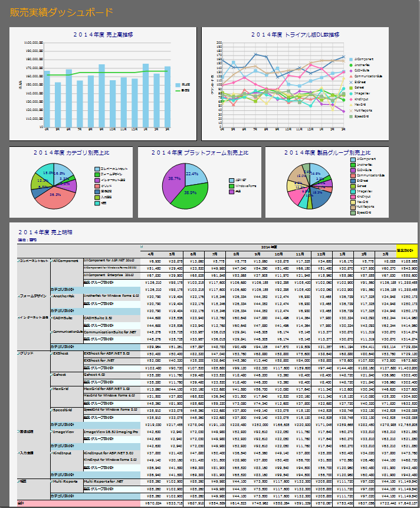Click MaxGrid legend swatch in product group pie

[353, 202]
